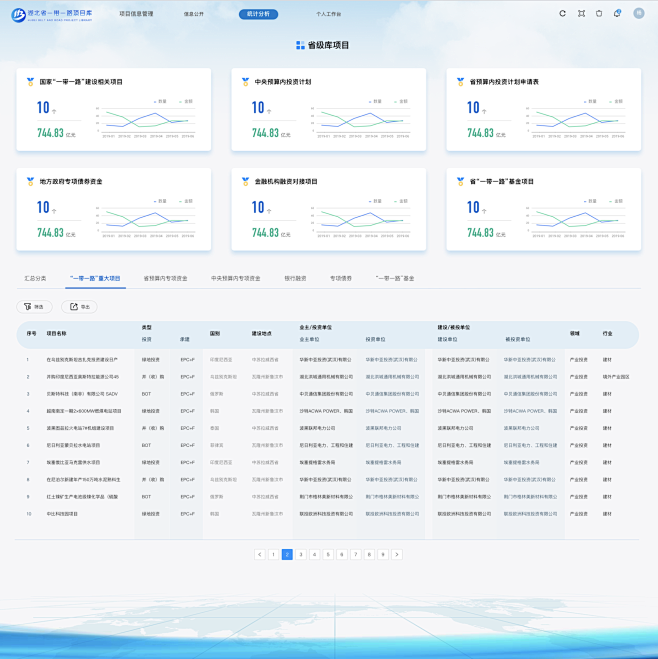658x659 pixels.
Task: Click the 国别 column header
Action: (215, 333)
